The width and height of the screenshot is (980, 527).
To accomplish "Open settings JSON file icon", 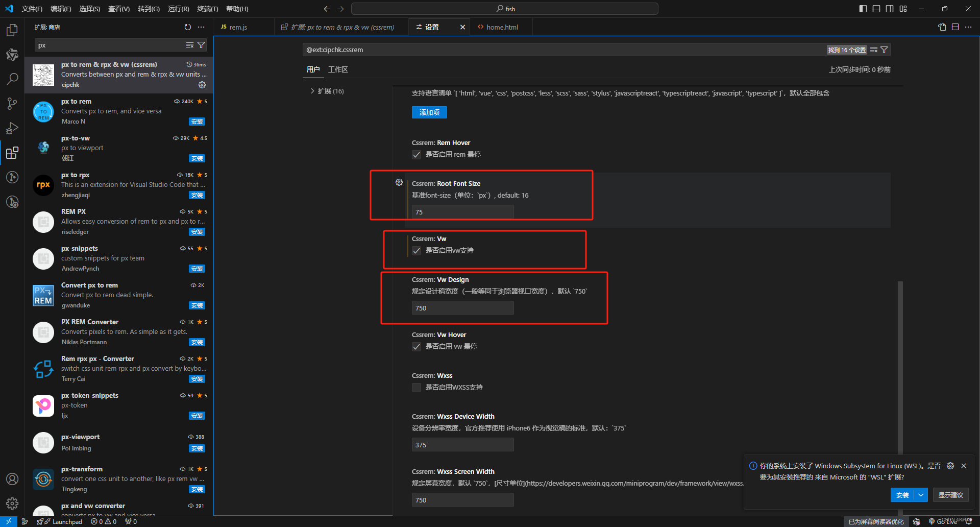I will click(x=942, y=27).
